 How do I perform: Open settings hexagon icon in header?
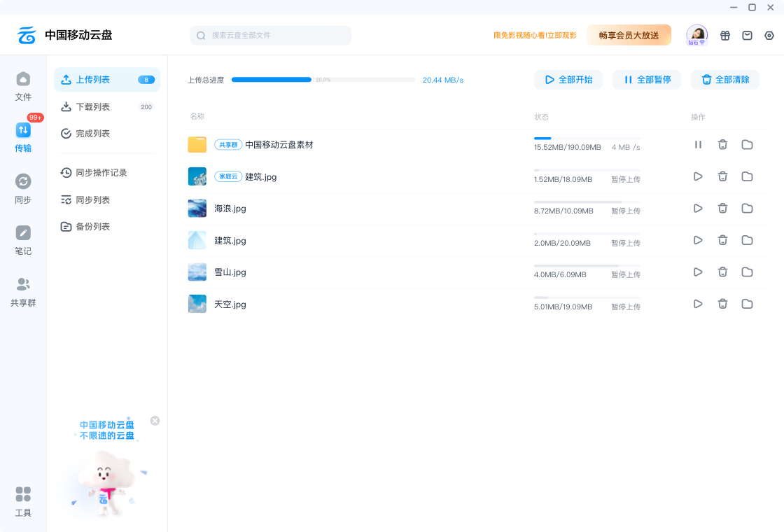[x=769, y=36]
